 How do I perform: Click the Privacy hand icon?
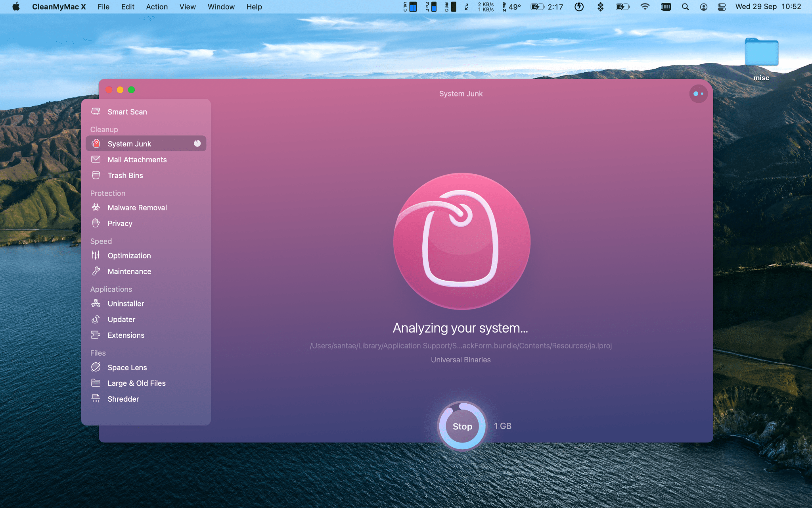(x=96, y=223)
